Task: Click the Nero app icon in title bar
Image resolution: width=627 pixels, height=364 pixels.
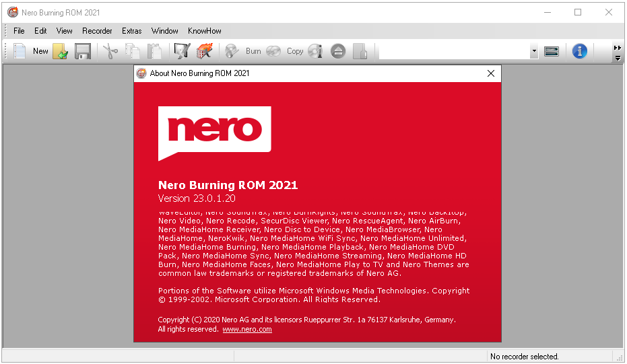Action: [13, 12]
